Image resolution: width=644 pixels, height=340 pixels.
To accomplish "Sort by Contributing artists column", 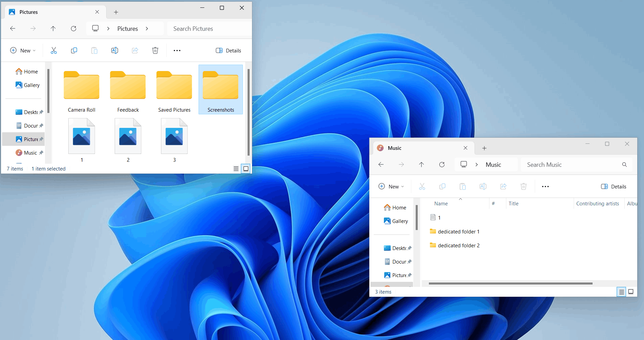I will coord(598,203).
